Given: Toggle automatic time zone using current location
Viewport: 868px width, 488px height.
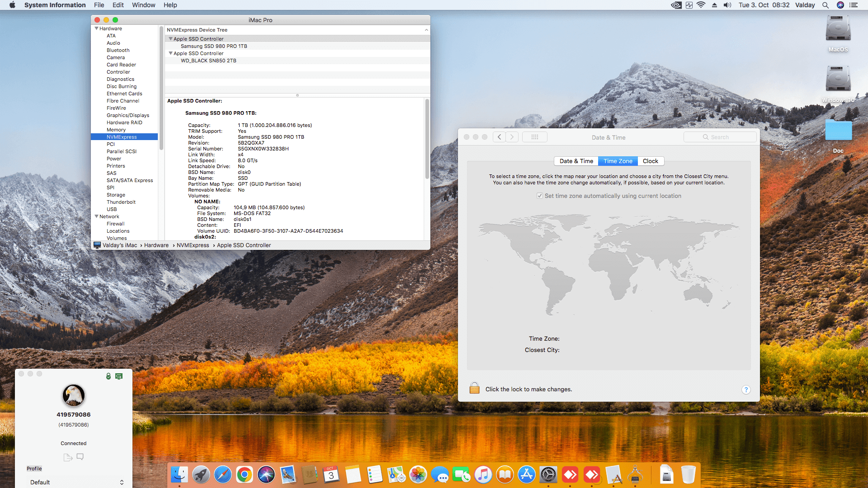Looking at the screenshot, I should click(540, 196).
